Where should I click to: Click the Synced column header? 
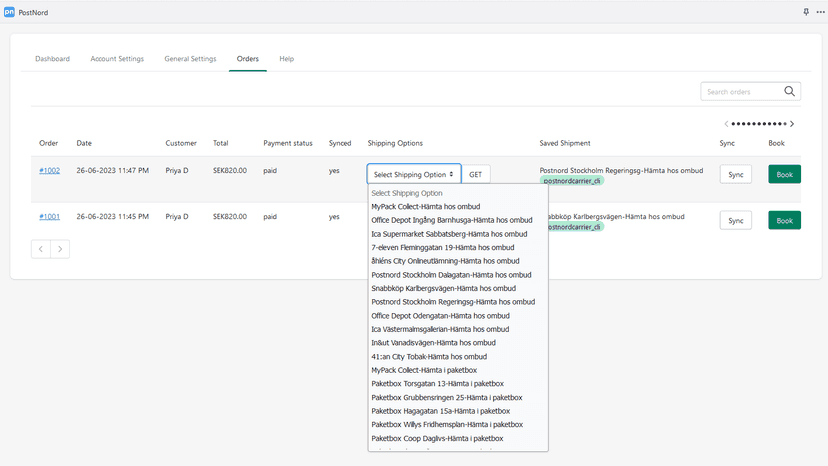[340, 143]
